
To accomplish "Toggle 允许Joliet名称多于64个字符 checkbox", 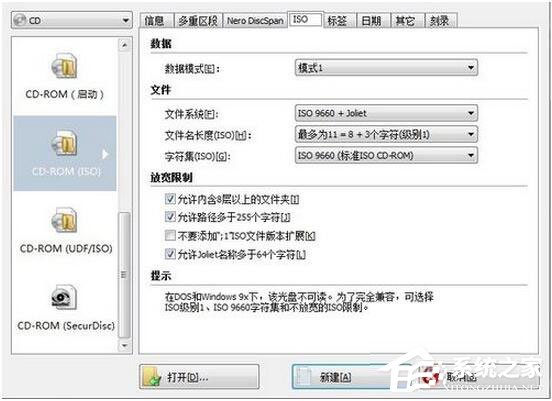I will [170, 254].
